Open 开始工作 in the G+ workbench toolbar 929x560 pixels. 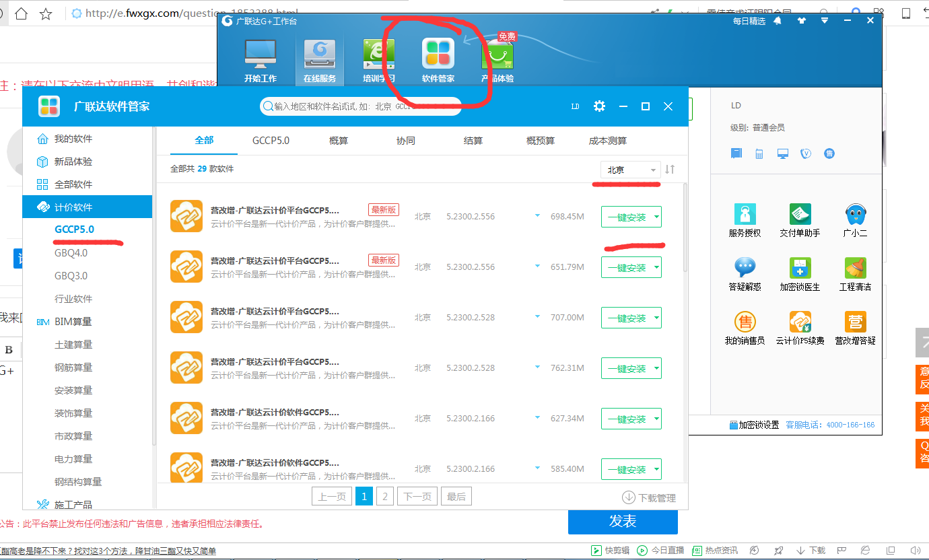(x=260, y=61)
